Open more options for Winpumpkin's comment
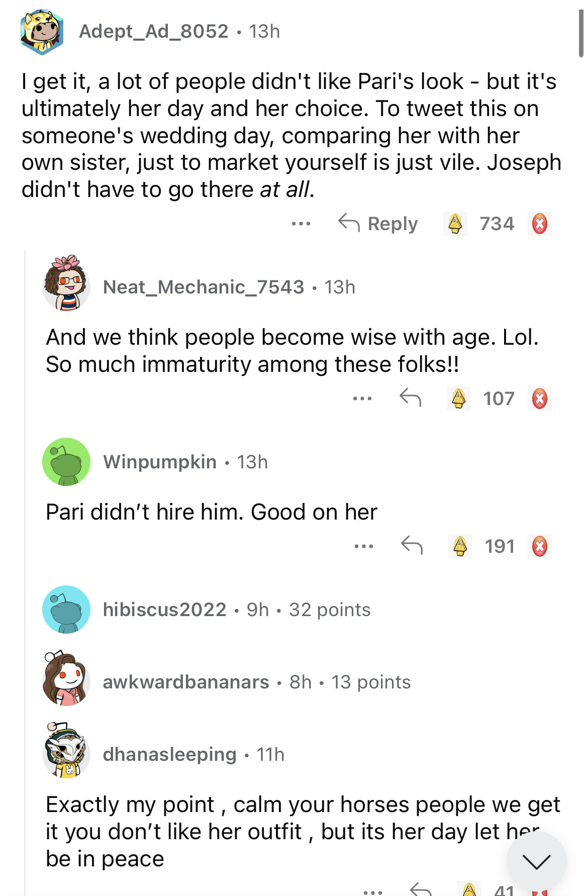 click(363, 546)
